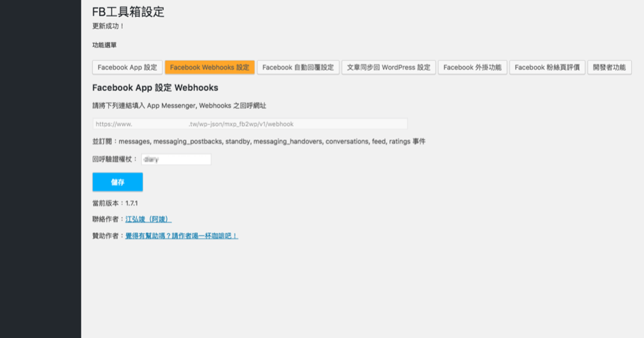This screenshot has height=338, width=644.
Task: Switch to Facebook 自動回覆設定 tab
Action: pyautogui.click(x=298, y=68)
